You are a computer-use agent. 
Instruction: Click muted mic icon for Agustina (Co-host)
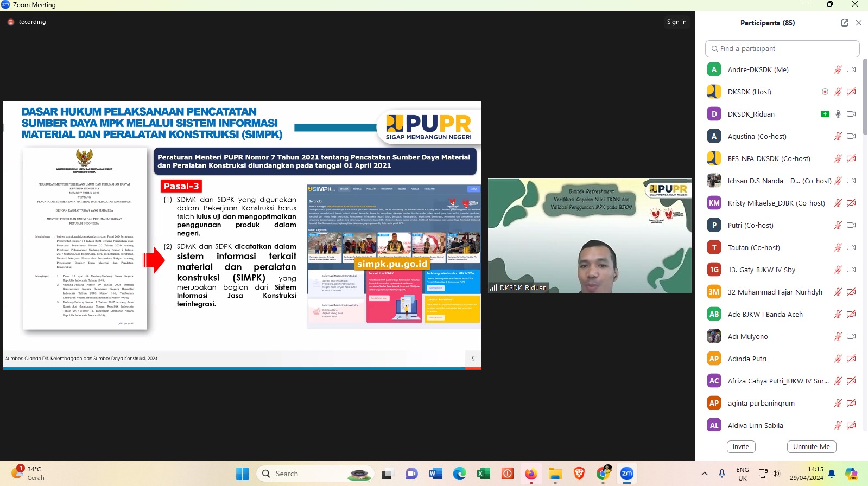838,136
